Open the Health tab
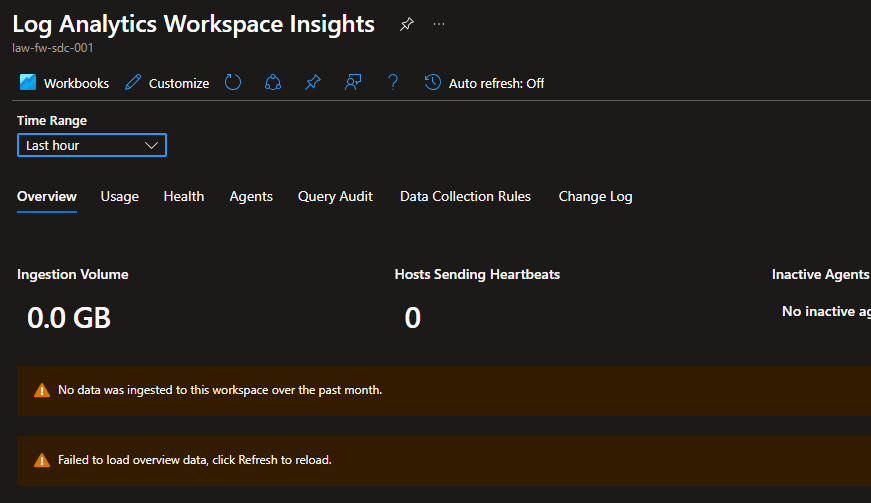871x503 pixels. pyautogui.click(x=184, y=196)
